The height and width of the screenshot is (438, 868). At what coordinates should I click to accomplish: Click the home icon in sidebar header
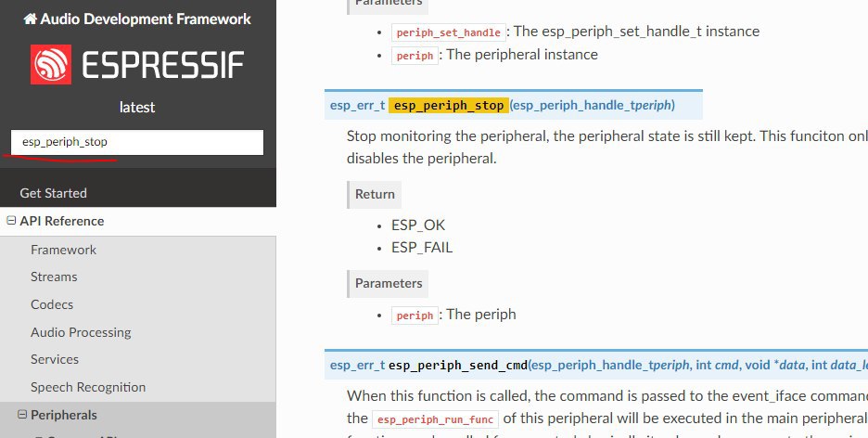pos(31,19)
